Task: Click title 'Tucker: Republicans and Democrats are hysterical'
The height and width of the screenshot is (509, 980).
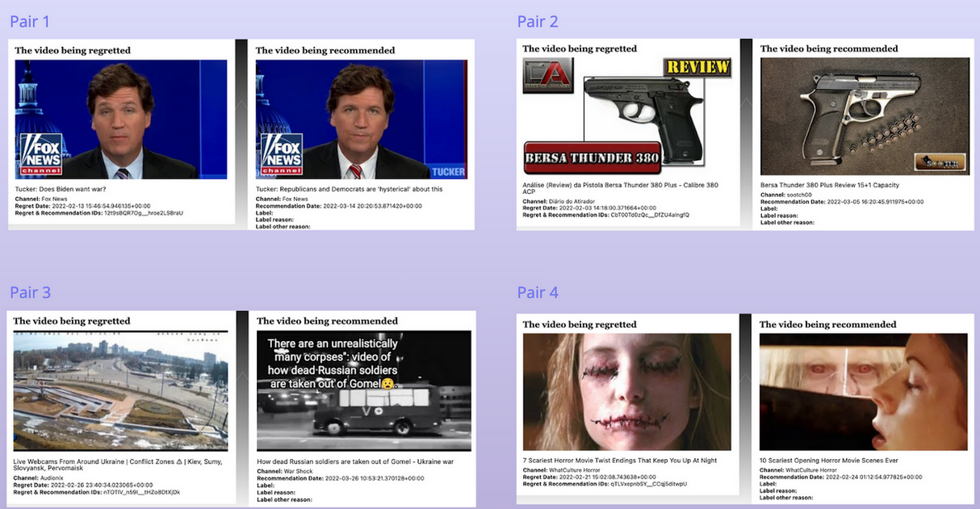Action: 350,189
